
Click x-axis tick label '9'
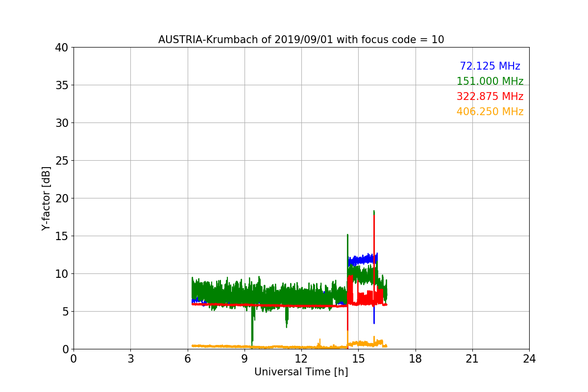245,359
